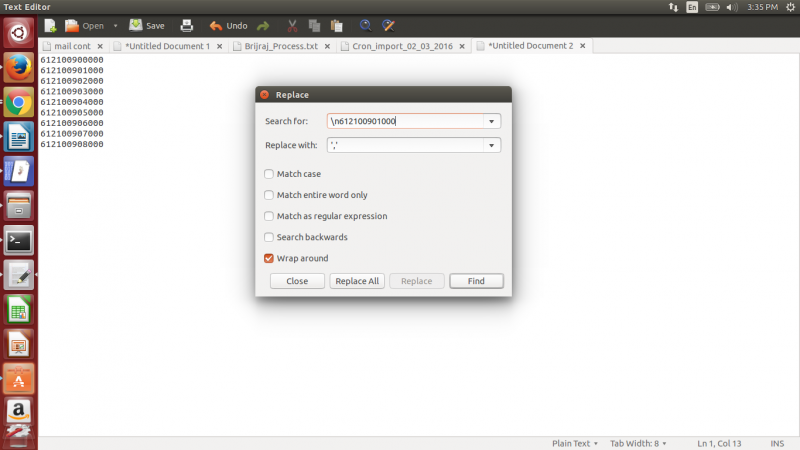Launch Google Chrome from the dock
The height and width of the screenshot is (450, 800).
tap(19, 102)
